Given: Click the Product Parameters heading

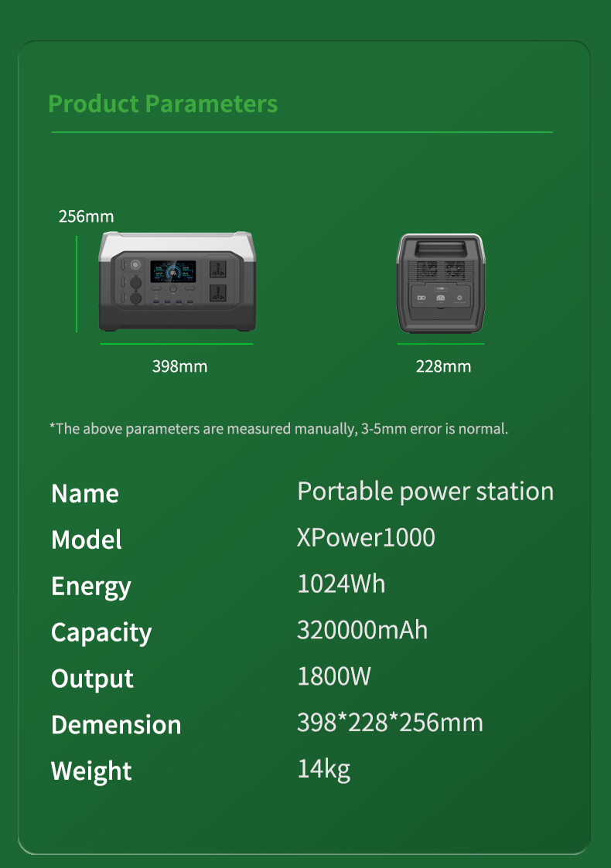Looking at the screenshot, I should (x=162, y=104).
